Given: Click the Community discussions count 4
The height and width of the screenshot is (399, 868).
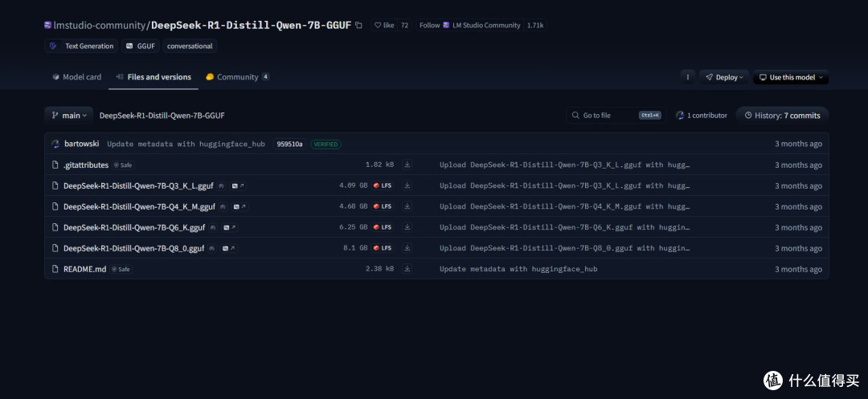Looking at the screenshot, I should pos(266,77).
